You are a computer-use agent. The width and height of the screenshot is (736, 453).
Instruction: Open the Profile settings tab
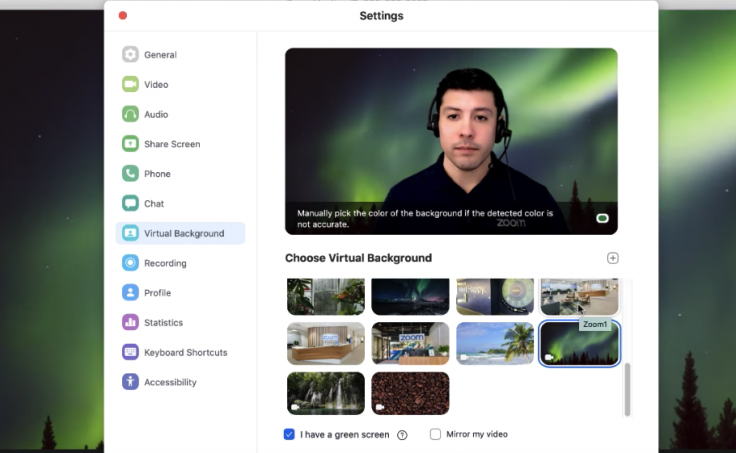click(157, 293)
